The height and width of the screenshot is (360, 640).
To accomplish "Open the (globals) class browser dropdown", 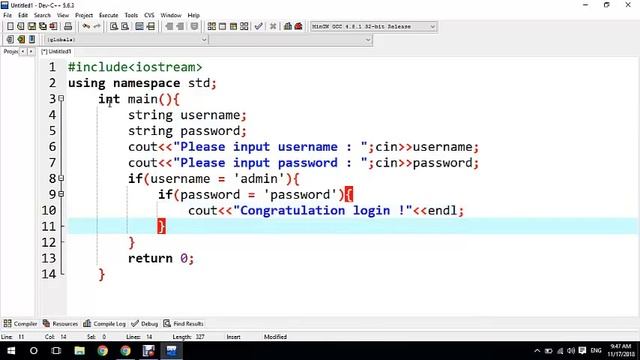I will [126, 40].
